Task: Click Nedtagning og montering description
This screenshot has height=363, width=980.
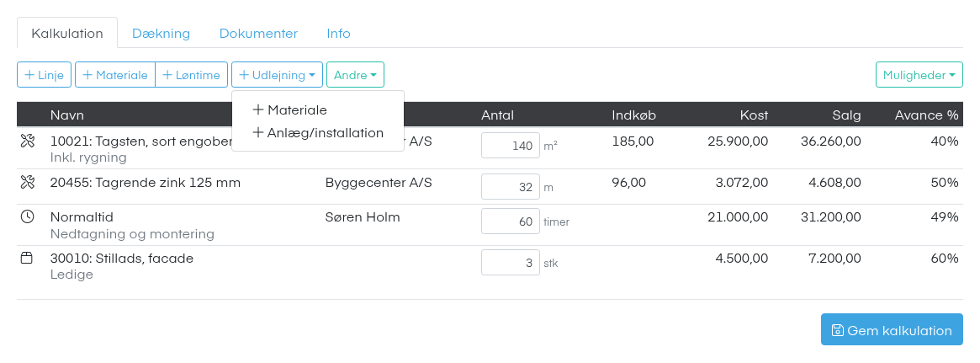Action: 132,234
